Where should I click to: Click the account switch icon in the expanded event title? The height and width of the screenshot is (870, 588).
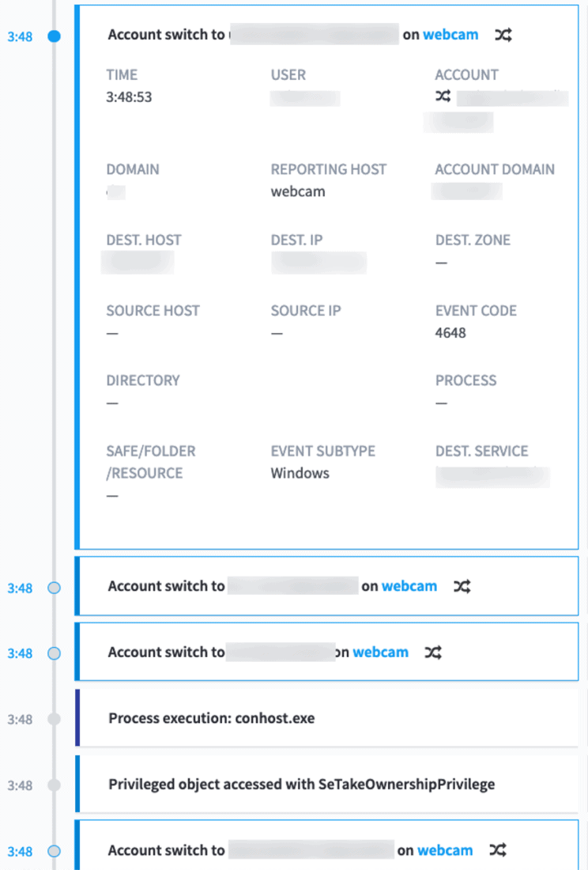coord(503,35)
